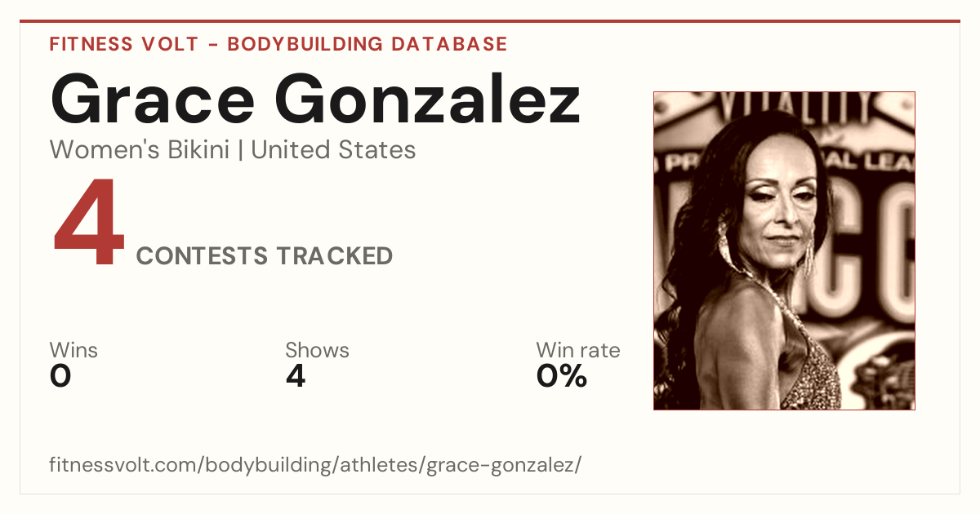Click the red line atop the card

[x=490, y=21]
